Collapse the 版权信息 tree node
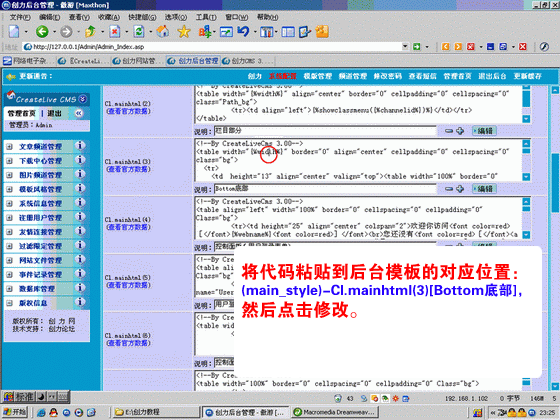560x420 pixels. tap(9, 303)
